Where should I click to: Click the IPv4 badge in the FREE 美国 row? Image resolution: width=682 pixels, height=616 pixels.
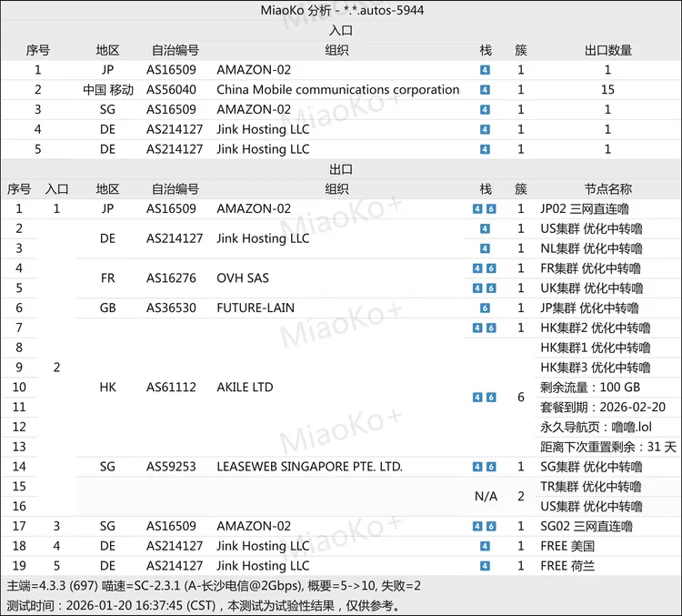pyautogui.click(x=486, y=546)
